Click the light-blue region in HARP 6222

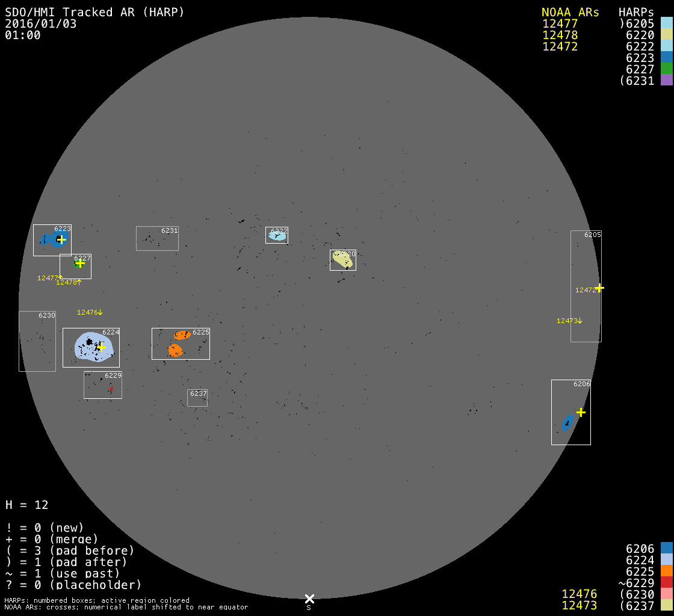(x=277, y=236)
